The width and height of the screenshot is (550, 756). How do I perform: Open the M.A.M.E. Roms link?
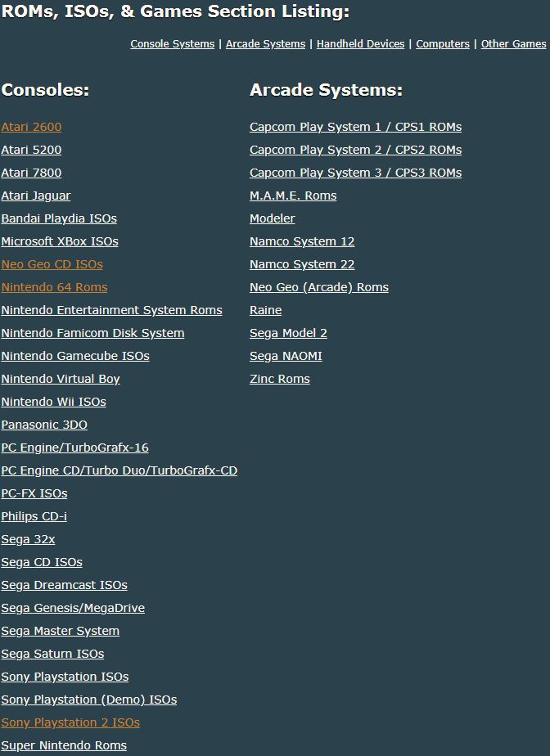point(293,196)
